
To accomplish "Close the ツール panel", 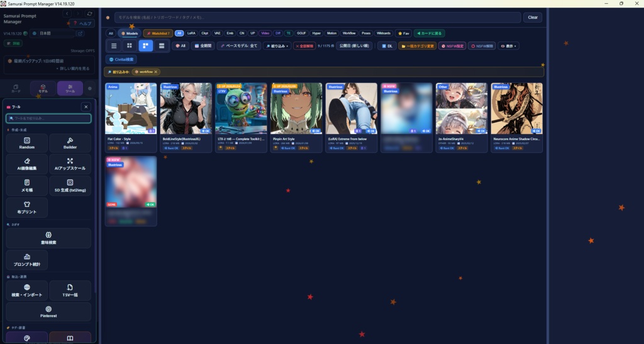I will pyautogui.click(x=86, y=107).
